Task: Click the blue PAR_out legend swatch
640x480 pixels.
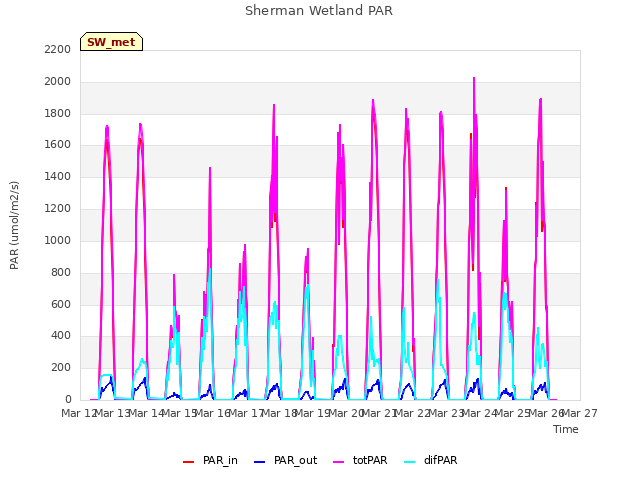Action: [x=260, y=462]
